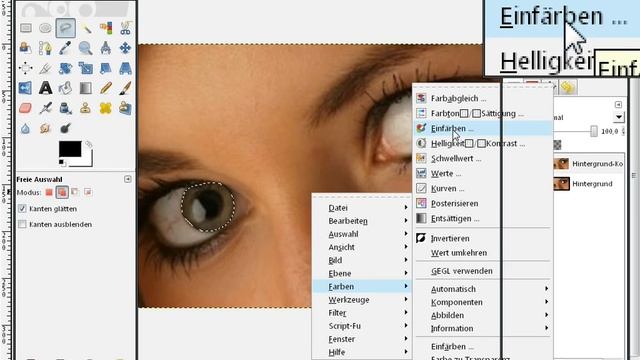The image size is (640, 360).
Task: Select the Move tool
Action: pyautogui.click(x=125, y=48)
